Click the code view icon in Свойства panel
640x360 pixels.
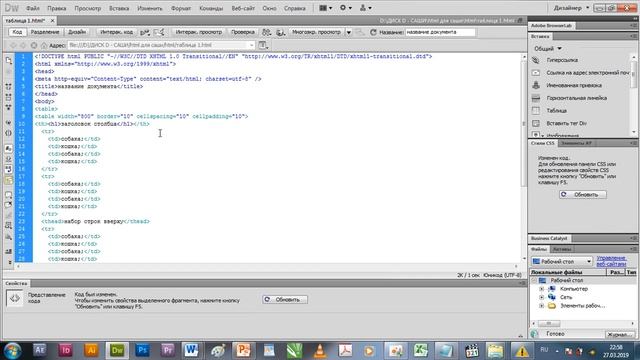[x=15, y=299]
